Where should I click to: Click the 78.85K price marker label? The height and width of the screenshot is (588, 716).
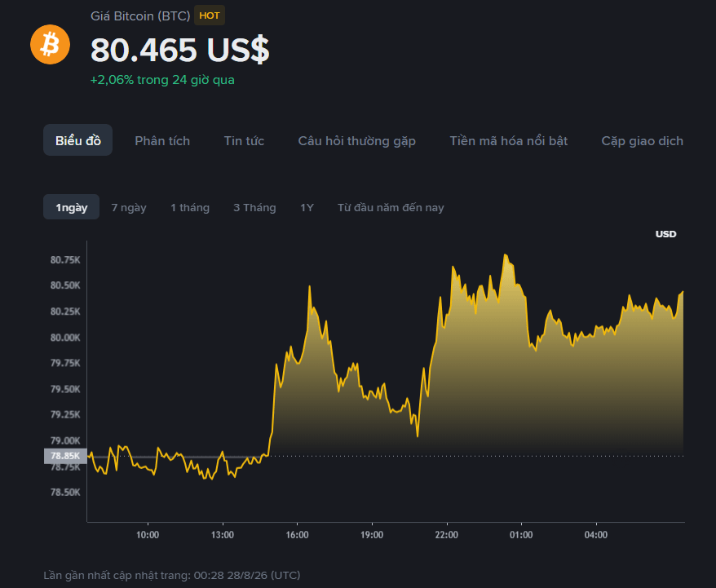click(x=65, y=456)
